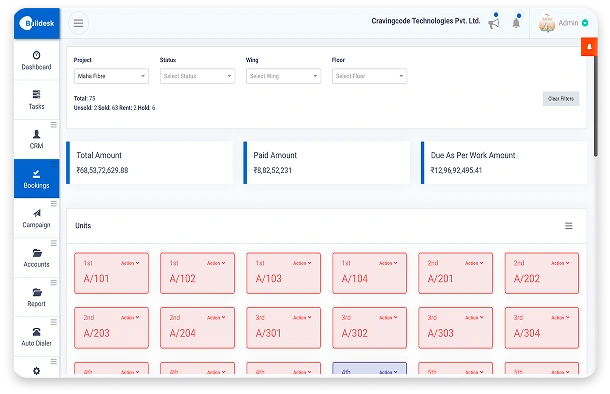The width and height of the screenshot is (610, 394).
Task: Select unit label A/304
Action: [x=527, y=333]
